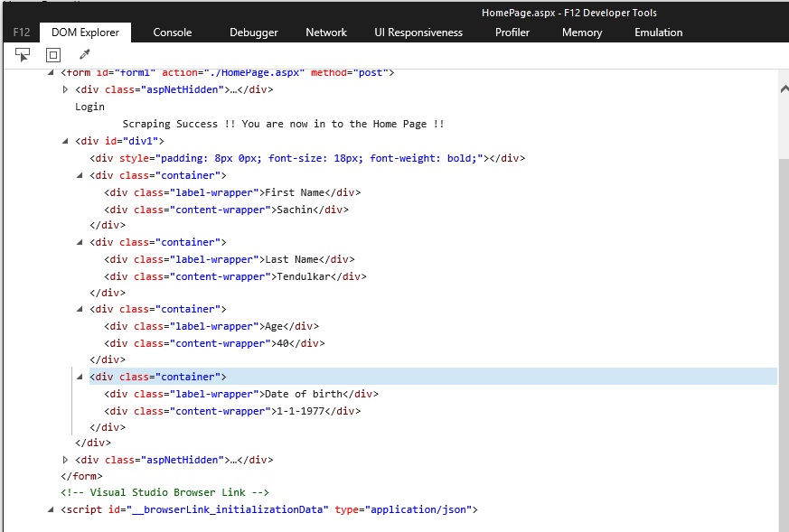Switch to the Console tab
The width and height of the screenshot is (789, 532).
[x=172, y=33]
